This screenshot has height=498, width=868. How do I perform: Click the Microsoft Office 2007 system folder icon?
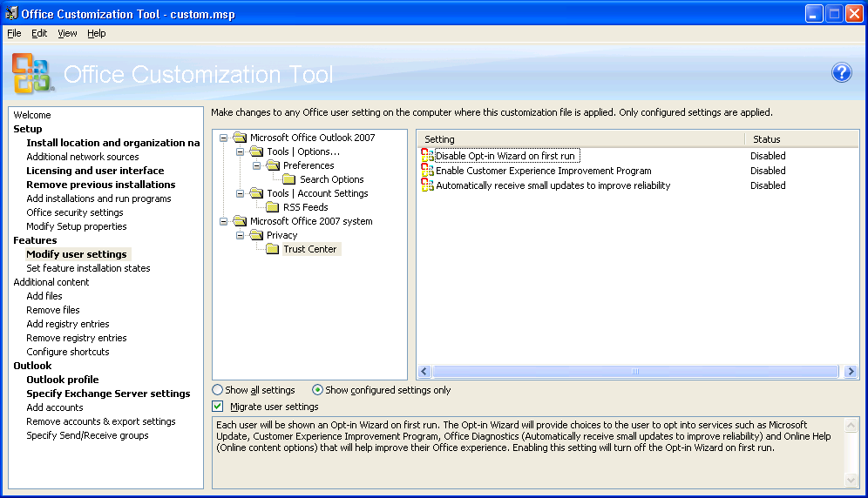[x=240, y=221]
